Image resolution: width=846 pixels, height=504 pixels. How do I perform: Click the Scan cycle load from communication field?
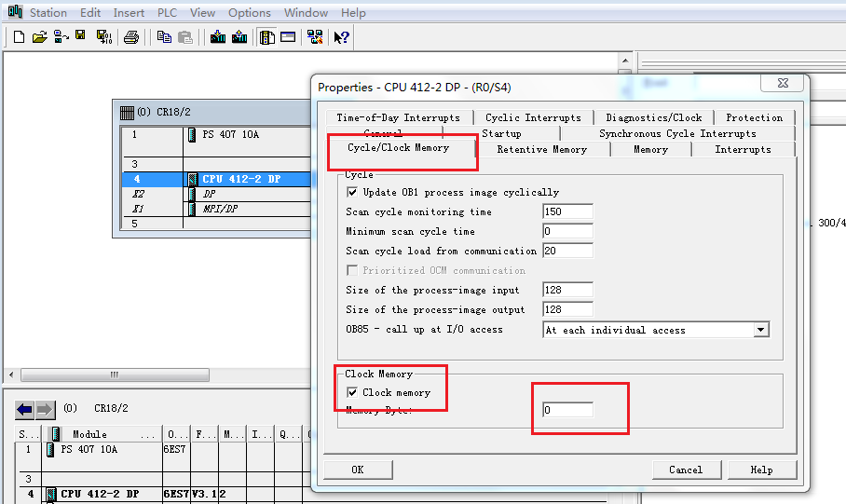[x=567, y=251]
